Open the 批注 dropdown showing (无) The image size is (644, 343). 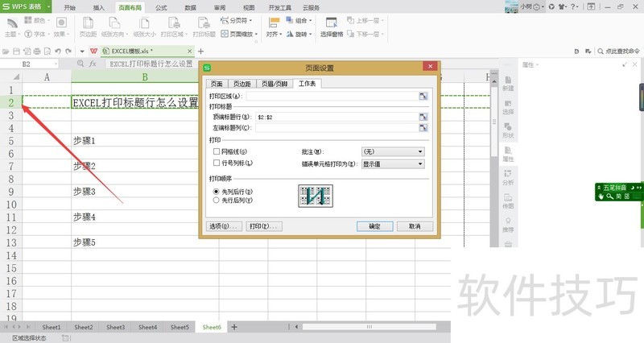click(x=392, y=151)
